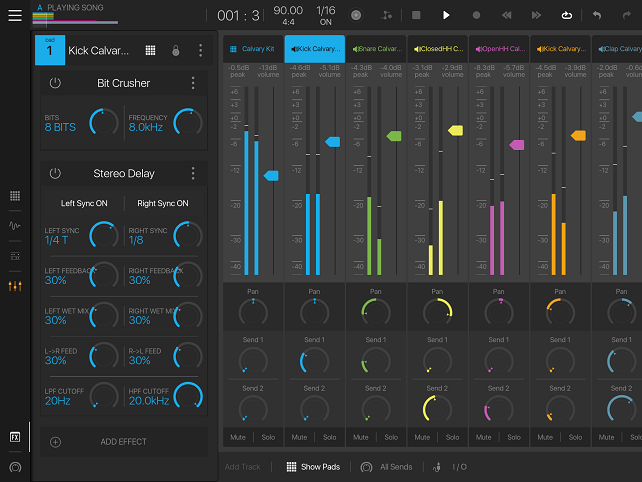Open pads grid view in left sidebar
Viewport: 642px width, 482px height.
[x=15, y=196]
